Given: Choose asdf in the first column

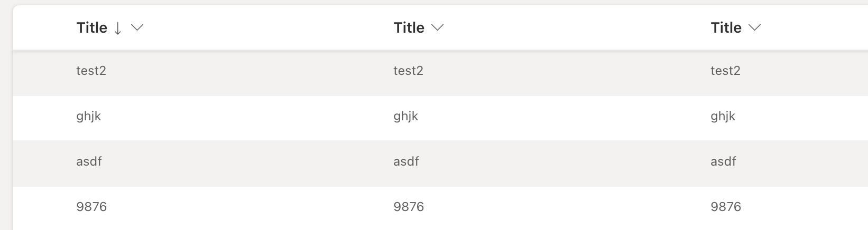Looking at the screenshot, I should tap(89, 161).
